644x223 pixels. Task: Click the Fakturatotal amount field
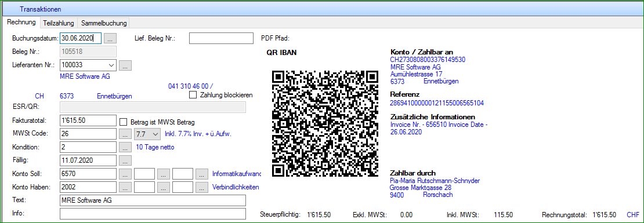[88, 120]
